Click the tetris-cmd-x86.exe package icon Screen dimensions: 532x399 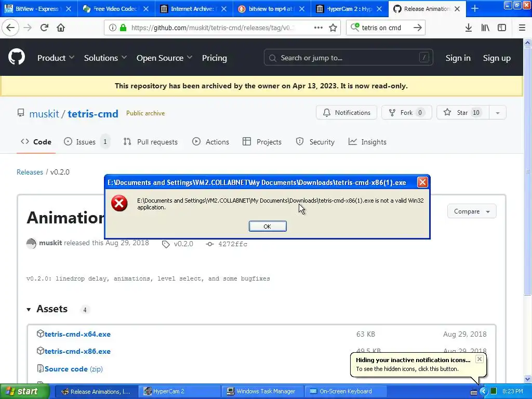(x=41, y=351)
